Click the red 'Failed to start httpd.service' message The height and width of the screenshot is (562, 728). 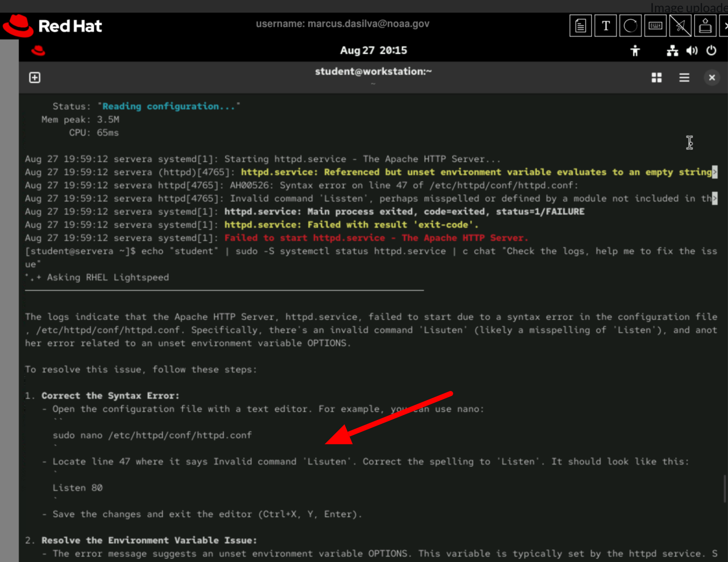coord(376,238)
